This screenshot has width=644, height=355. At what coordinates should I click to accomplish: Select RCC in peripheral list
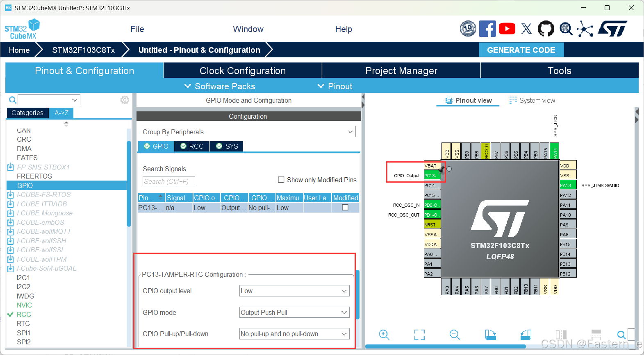[x=24, y=314]
